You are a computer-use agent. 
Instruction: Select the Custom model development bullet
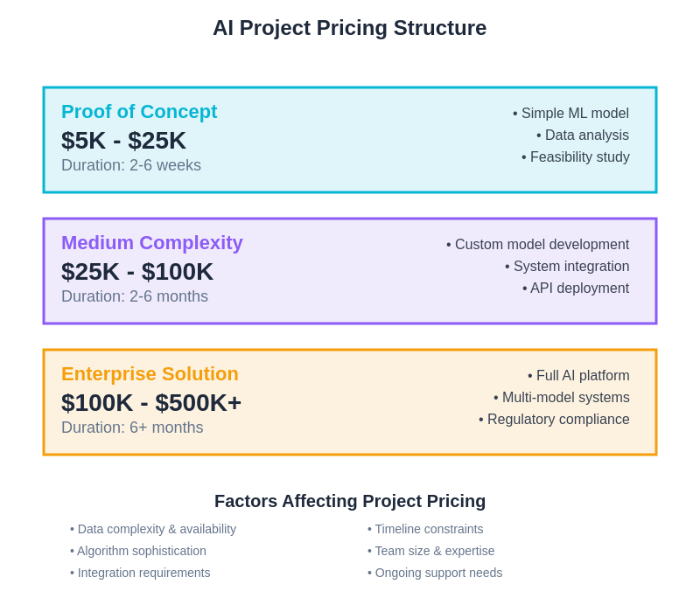tap(537, 245)
